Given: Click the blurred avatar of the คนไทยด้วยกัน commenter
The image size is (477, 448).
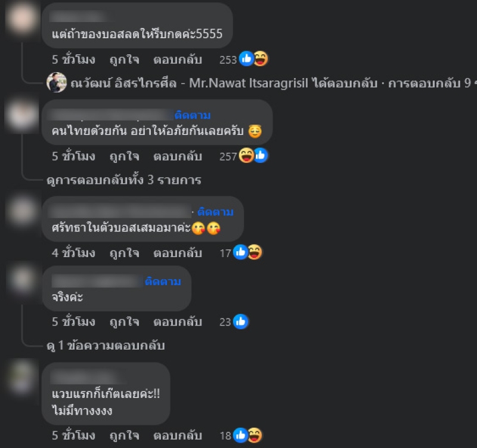Looking at the screenshot, I should pyautogui.click(x=22, y=116).
